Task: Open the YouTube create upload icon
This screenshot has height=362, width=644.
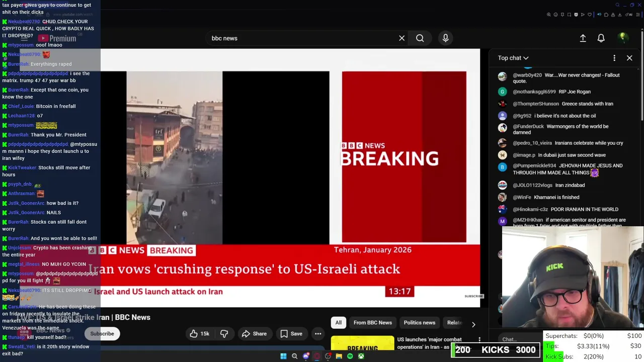Action: point(583,38)
